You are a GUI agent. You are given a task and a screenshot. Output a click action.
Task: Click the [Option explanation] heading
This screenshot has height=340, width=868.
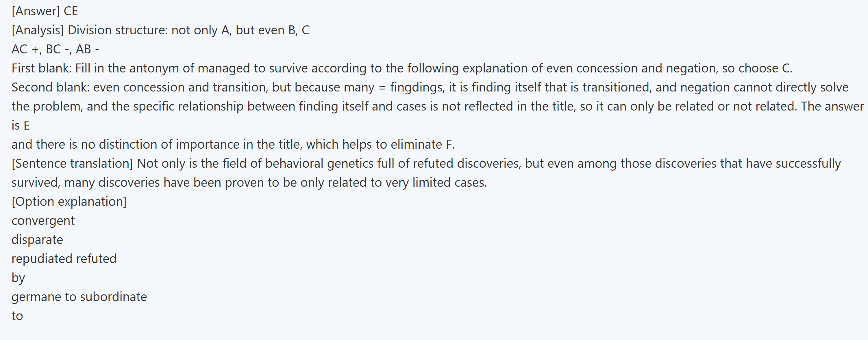pos(69,202)
